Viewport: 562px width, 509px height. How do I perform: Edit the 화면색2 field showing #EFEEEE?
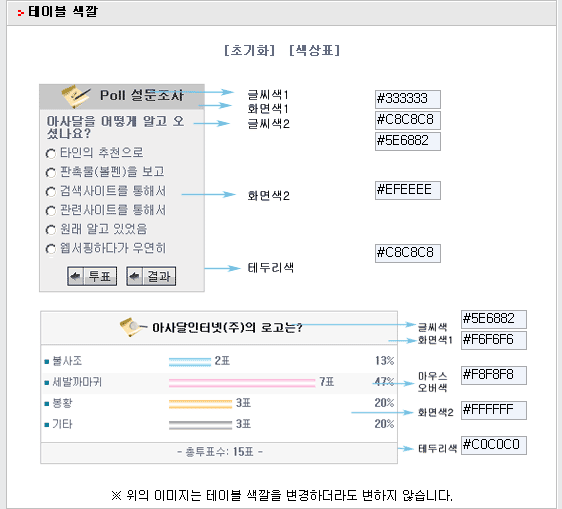tap(408, 190)
